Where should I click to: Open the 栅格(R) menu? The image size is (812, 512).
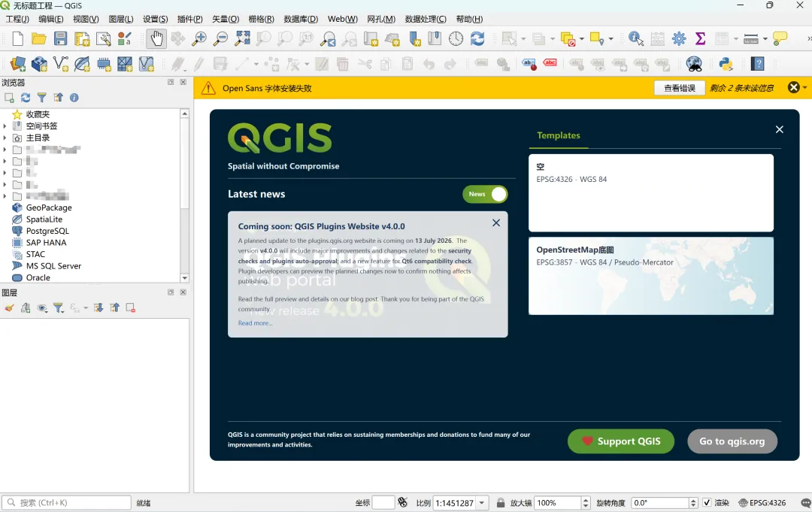262,19
